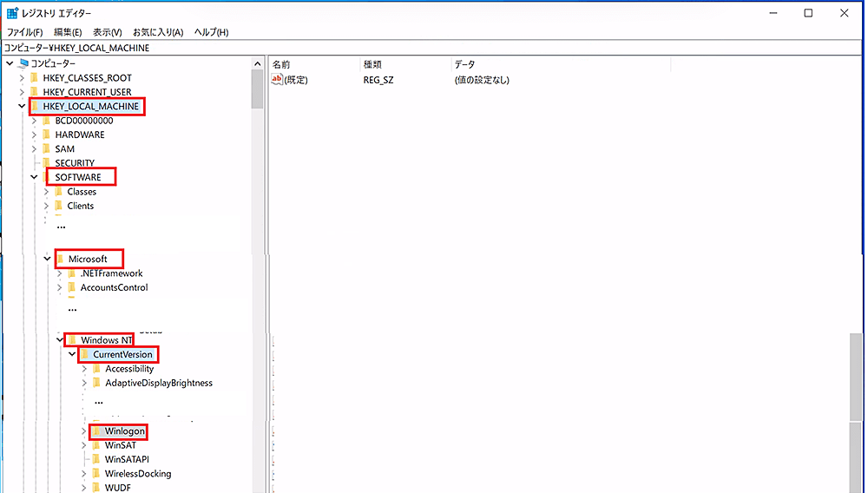868x493 pixels.
Task: Open the ファイル(F) menu
Action: (x=25, y=32)
